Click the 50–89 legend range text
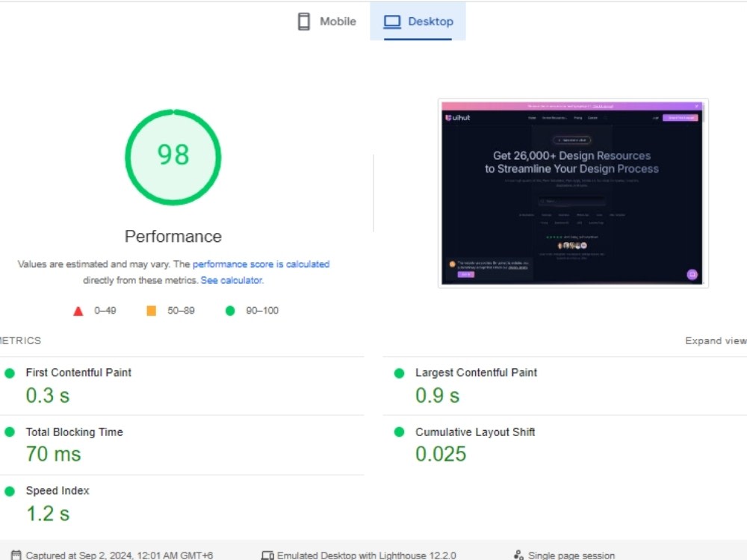This screenshot has height=560, width=747. [181, 311]
